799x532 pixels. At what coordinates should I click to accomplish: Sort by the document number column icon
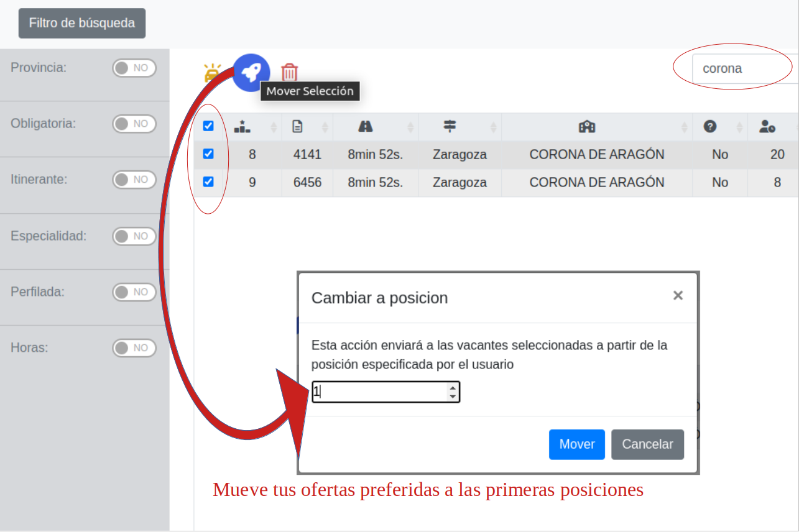point(298,127)
